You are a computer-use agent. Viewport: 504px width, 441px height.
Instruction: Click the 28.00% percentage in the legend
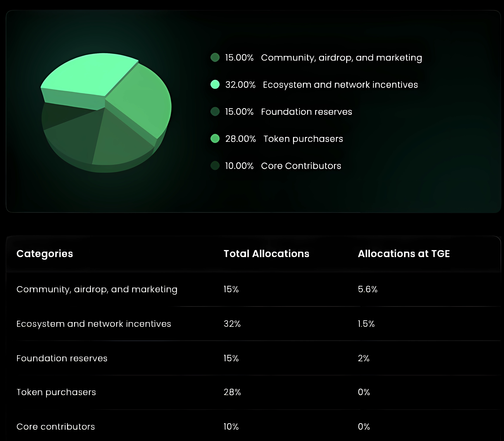(240, 139)
